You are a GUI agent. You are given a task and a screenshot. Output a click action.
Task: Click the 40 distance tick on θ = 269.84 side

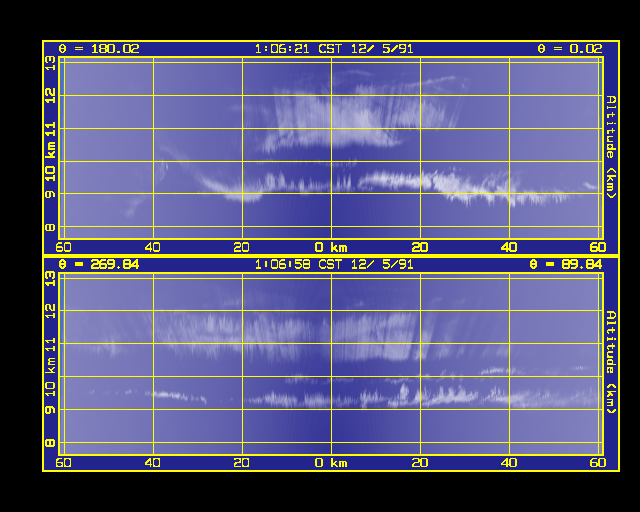pyautogui.click(x=153, y=463)
